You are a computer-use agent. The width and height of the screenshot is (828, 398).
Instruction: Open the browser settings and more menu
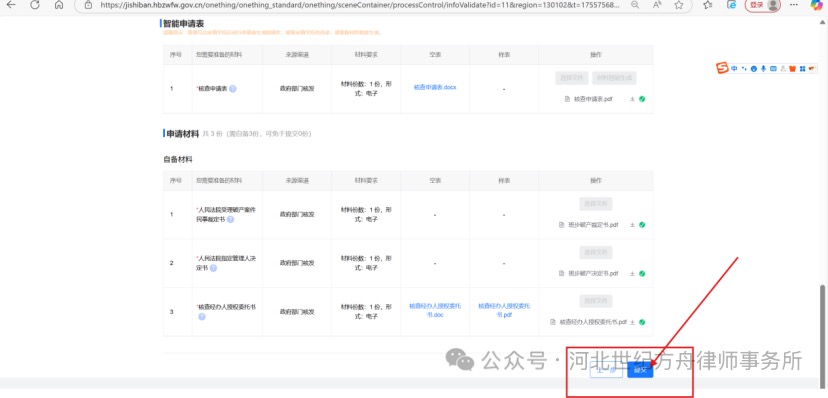[x=794, y=5]
